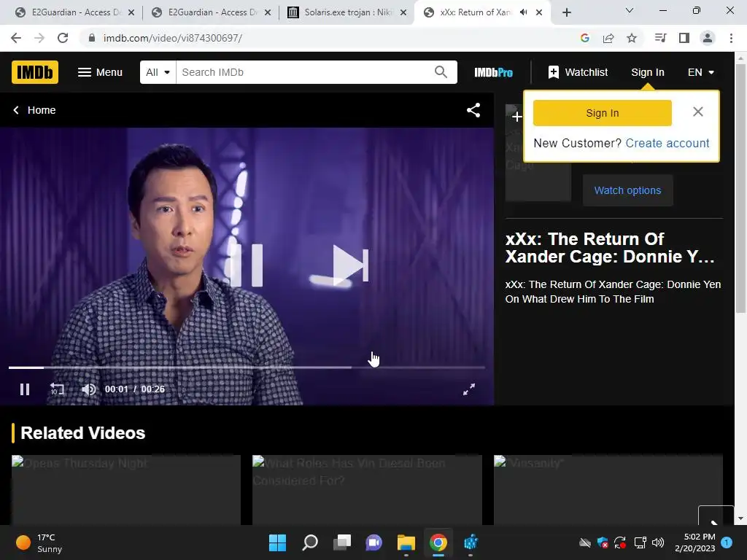Open taskbar Search
The width and height of the screenshot is (747, 560).
point(310,542)
